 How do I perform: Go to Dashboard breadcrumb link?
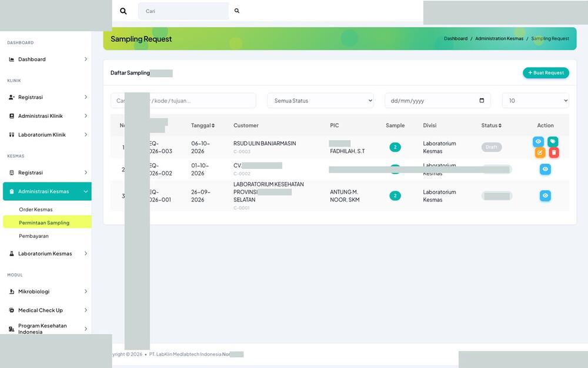point(456,39)
